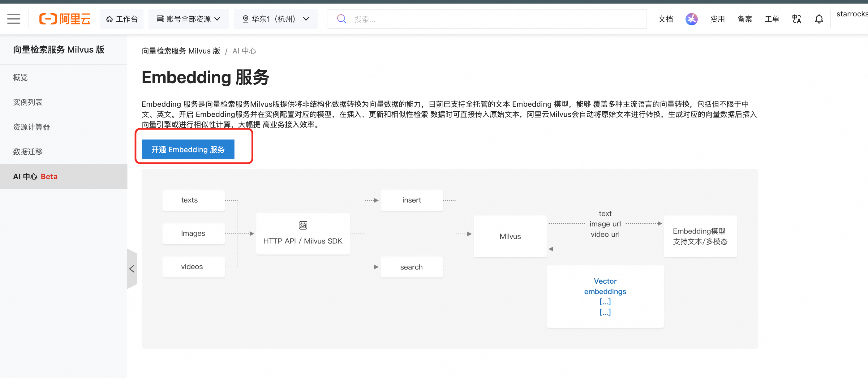Click the search box in the diagram
This screenshot has height=378, width=868.
411,267
